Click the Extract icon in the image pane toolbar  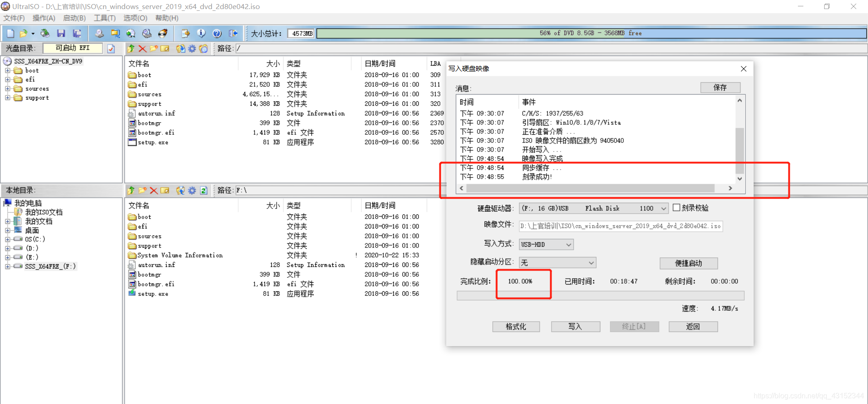180,48
